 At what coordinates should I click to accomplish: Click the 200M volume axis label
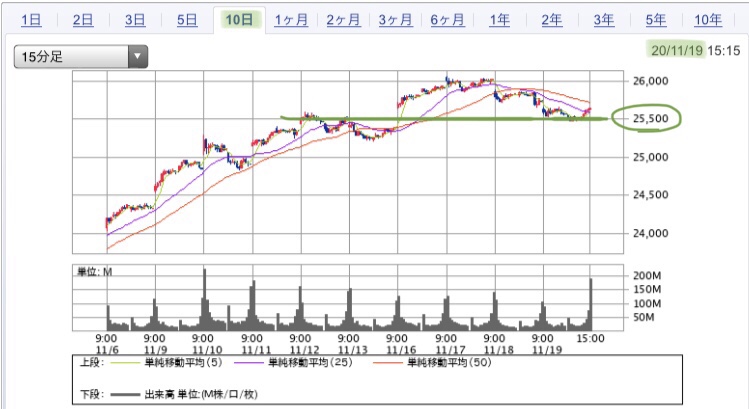(647, 276)
